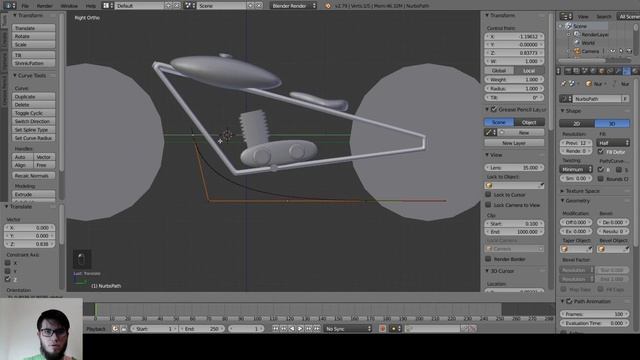640x360 pixels.
Task: Click the grease pencil brush icon beside New
Action: (490, 133)
